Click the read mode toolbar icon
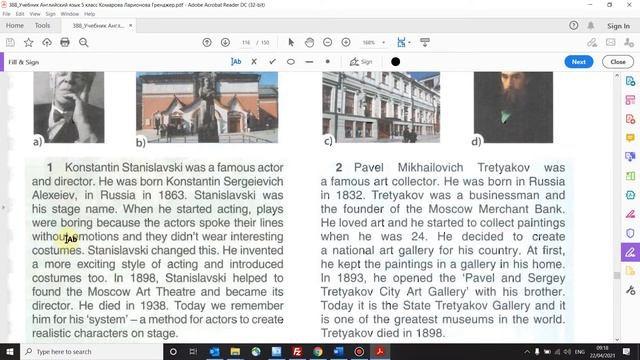The width and height of the screenshot is (640, 360). point(425,42)
